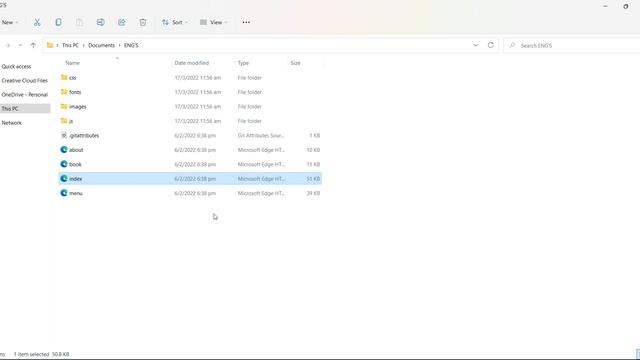The height and width of the screenshot is (360, 640).
Task: Click the Delete trash icon
Action: tap(143, 22)
